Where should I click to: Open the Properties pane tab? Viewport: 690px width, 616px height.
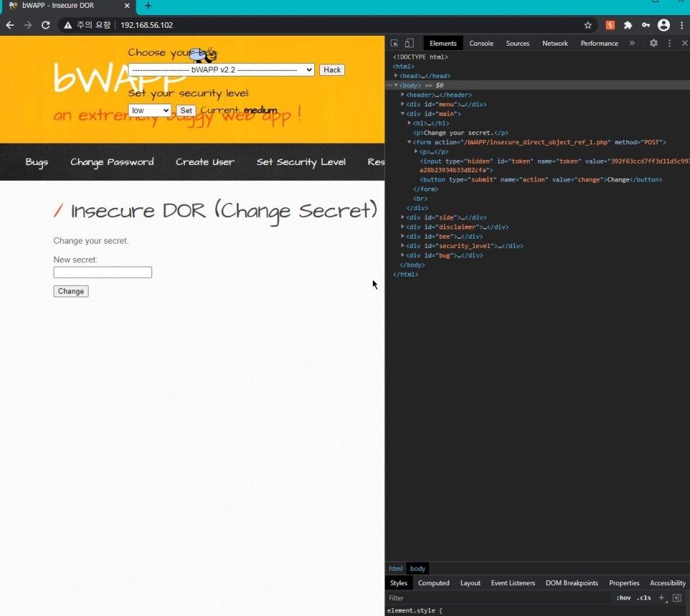pos(624,583)
